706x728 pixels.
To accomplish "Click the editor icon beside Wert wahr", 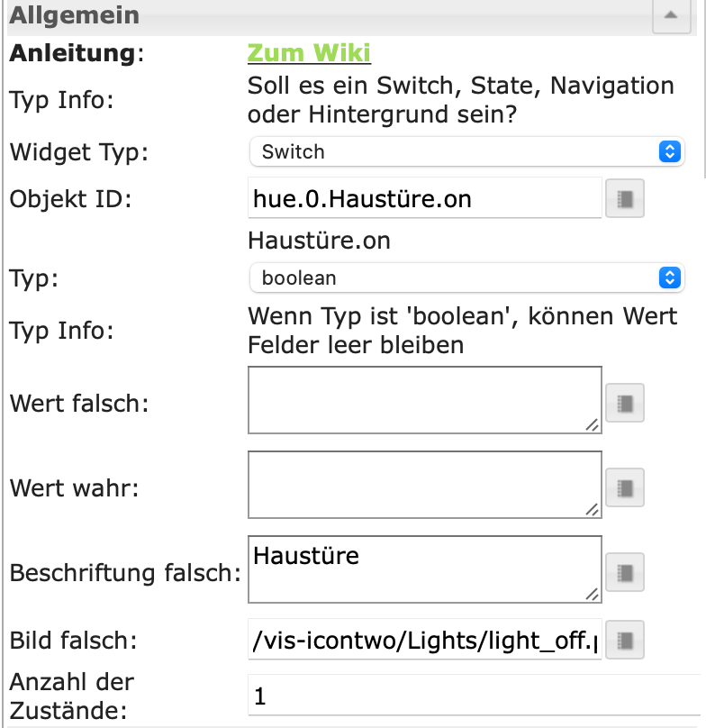I will pos(625,488).
